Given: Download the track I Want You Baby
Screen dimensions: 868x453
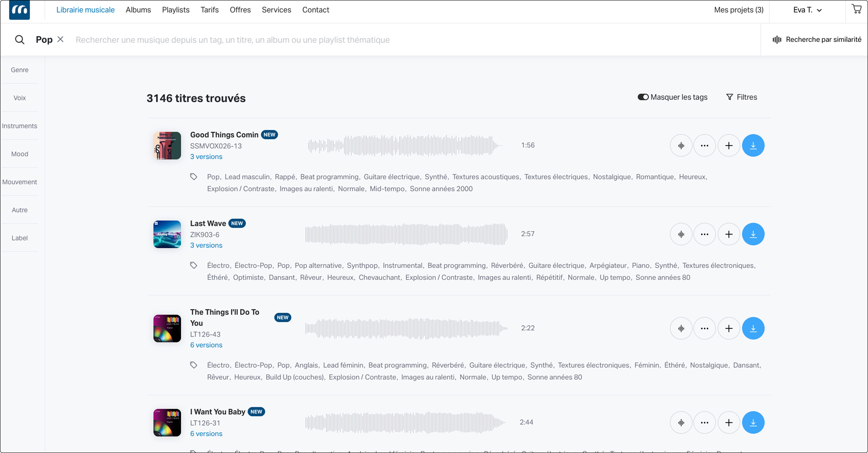Looking at the screenshot, I should 754,422.
